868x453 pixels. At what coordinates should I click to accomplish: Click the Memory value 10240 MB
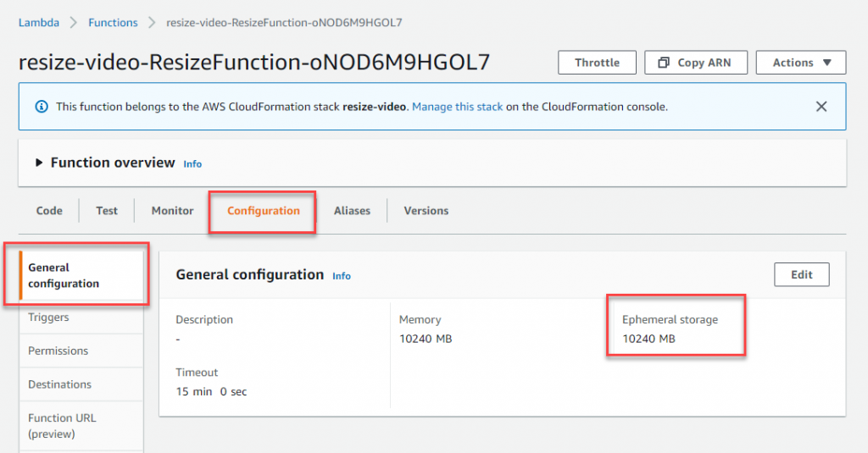click(426, 339)
